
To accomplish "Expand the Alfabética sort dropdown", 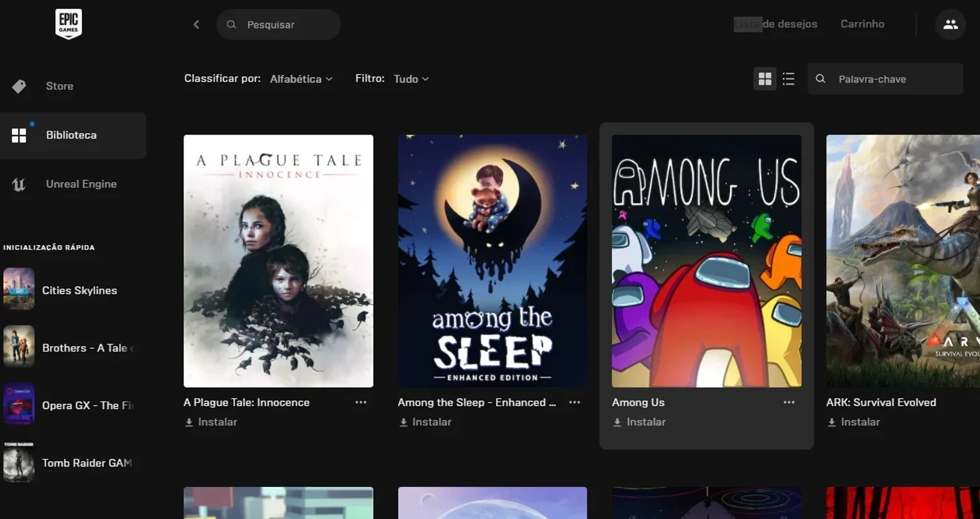I will 301,79.
